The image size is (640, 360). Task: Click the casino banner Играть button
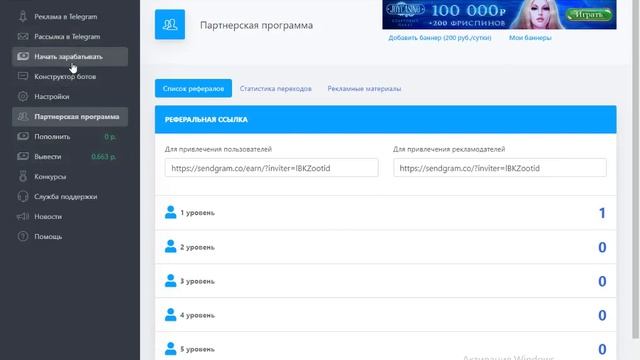(589, 15)
